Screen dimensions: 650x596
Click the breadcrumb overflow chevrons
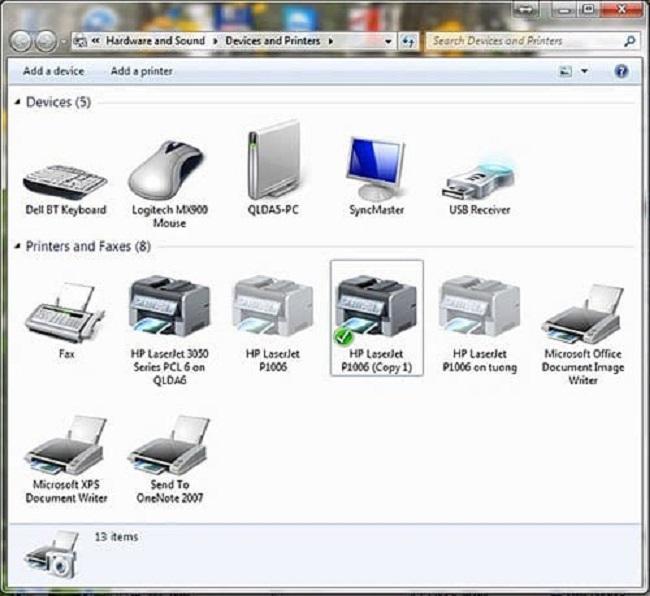coord(96,41)
